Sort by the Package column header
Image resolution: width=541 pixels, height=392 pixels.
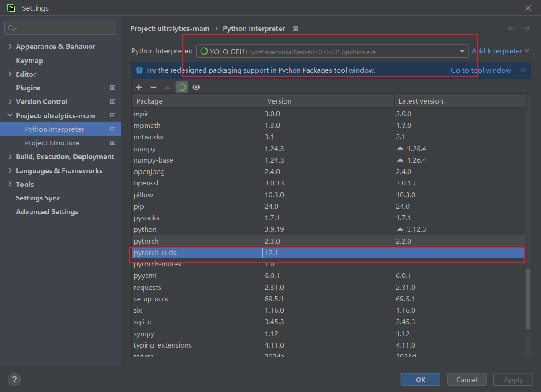point(197,101)
